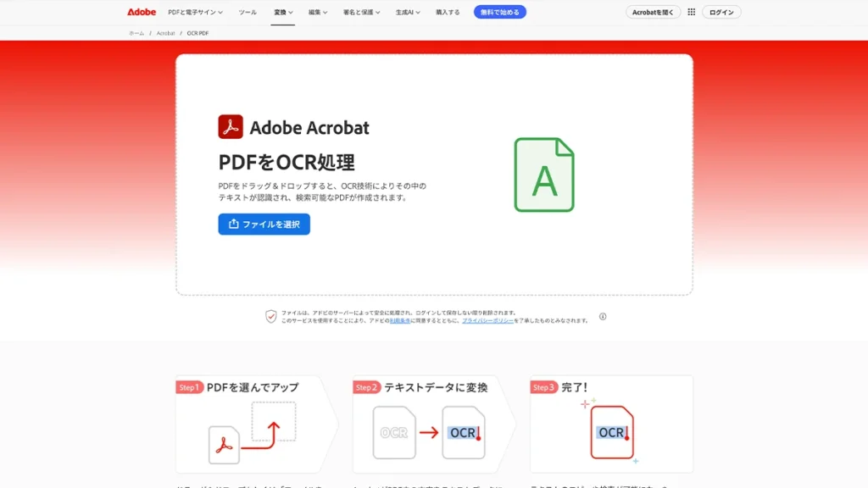Click the shield checkmark security icon
The width and height of the screenshot is (868, 488).
(x=270, y=317)
